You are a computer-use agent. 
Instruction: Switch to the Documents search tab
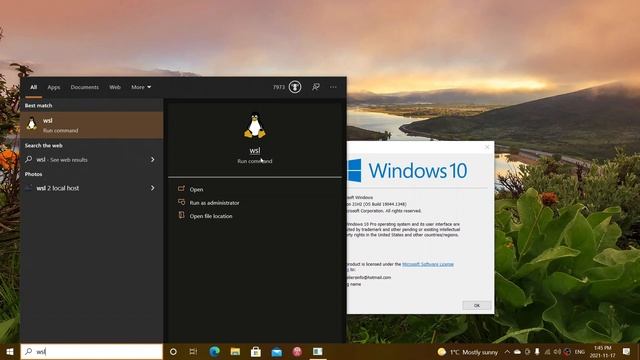click(84, 87)
